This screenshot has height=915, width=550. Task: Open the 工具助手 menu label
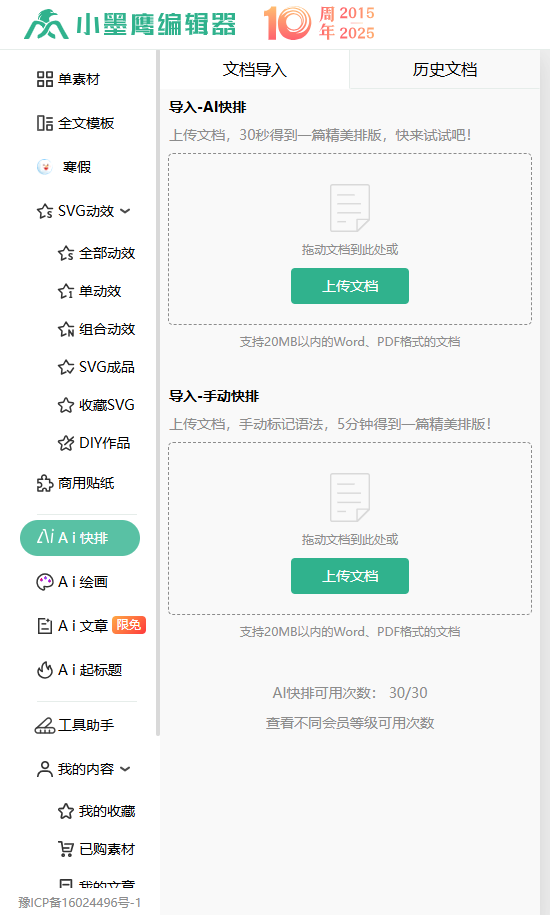pyautogui.click(x=86, y=725)
